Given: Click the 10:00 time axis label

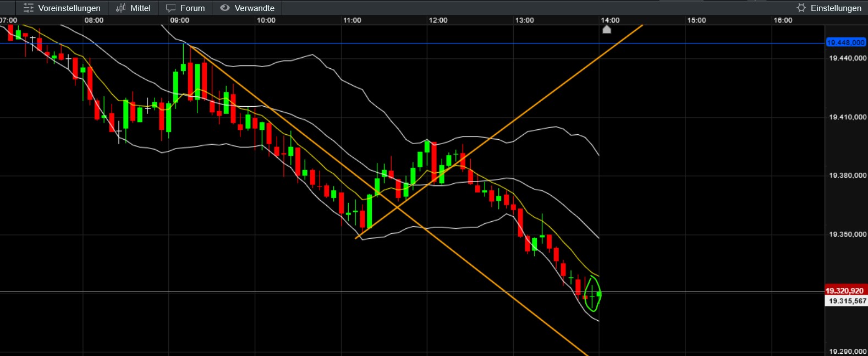Looking at the screenshot, I should [266, 20].
